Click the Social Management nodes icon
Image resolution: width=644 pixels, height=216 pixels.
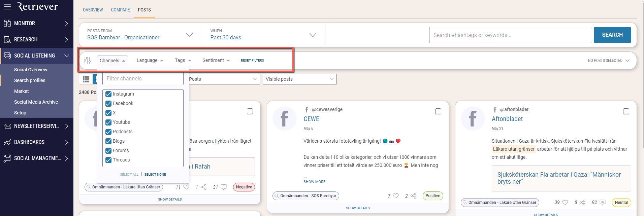click(x=7, y=158)
